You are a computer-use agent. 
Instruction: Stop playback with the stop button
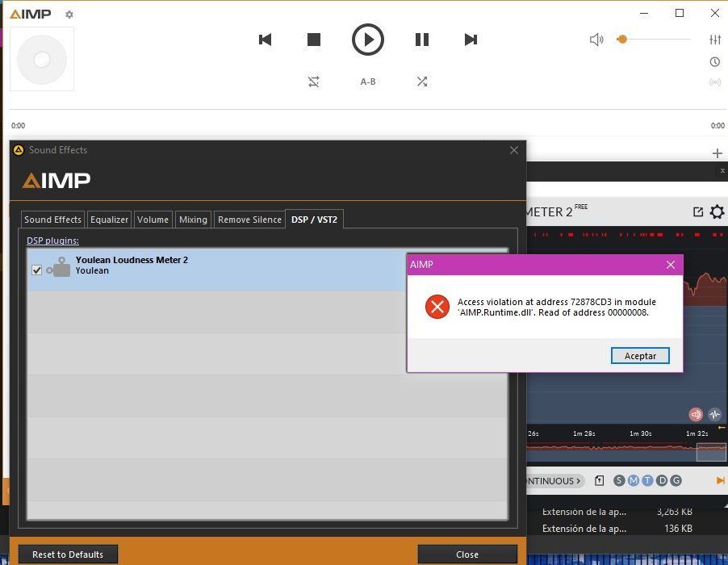click(x=314, y=40)
